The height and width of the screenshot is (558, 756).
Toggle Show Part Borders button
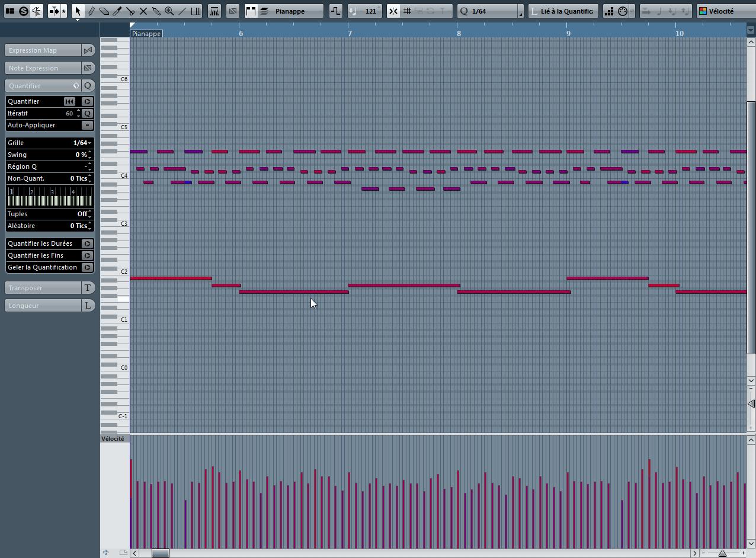251,11
